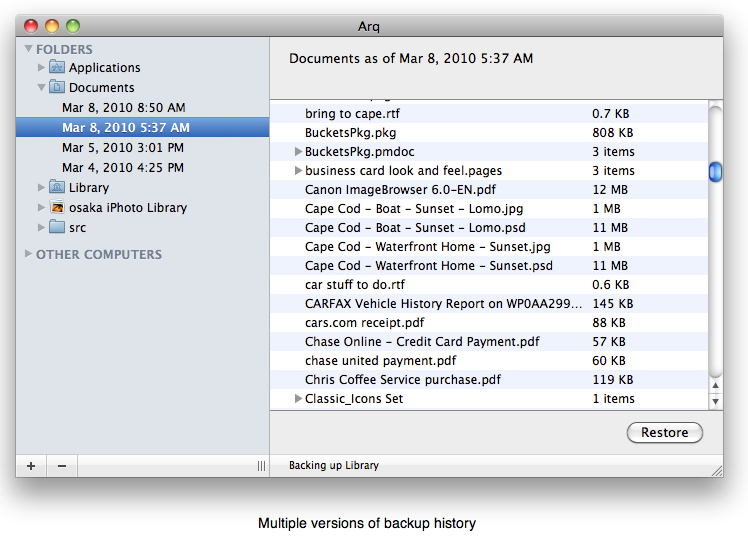Collapse the Documents folder
Viewport: 748px width, 553px height.
[x=42, y=87]
